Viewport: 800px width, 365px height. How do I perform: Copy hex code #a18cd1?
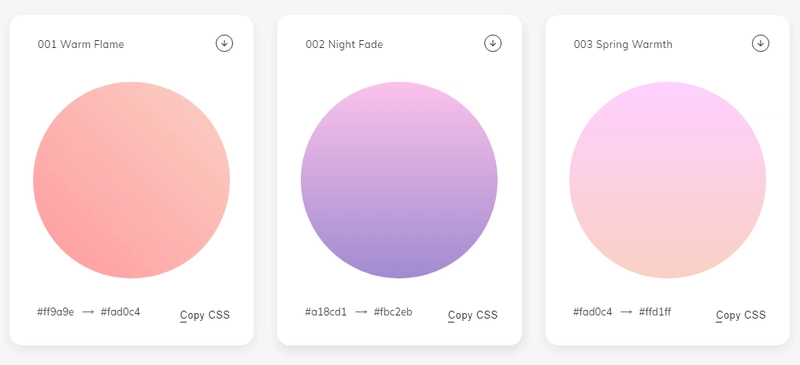point(326,312)
